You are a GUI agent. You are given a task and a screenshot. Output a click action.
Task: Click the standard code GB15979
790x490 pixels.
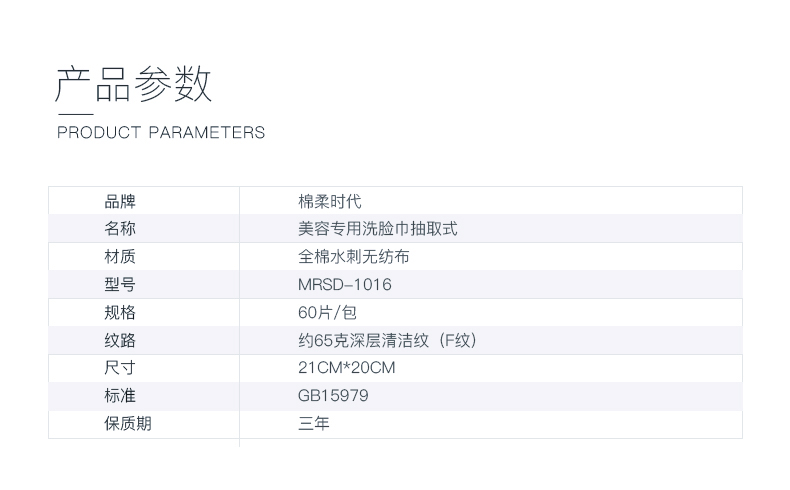(333, 396)
